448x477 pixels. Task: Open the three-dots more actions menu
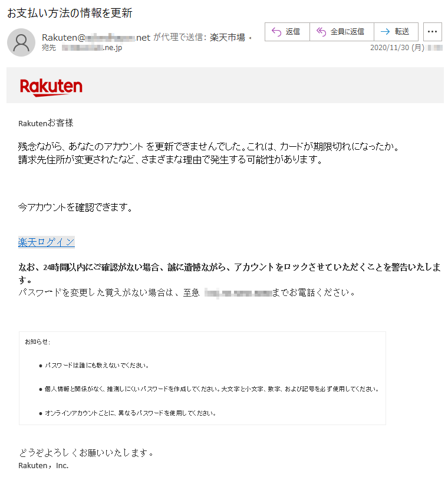point(432,32)
